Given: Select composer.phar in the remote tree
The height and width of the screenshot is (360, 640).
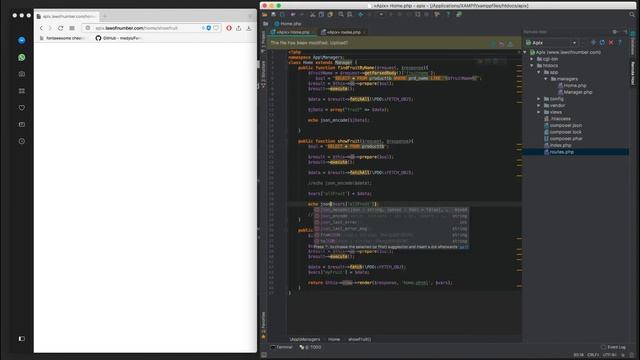Looking at the screenshot, I should [563, 138].
